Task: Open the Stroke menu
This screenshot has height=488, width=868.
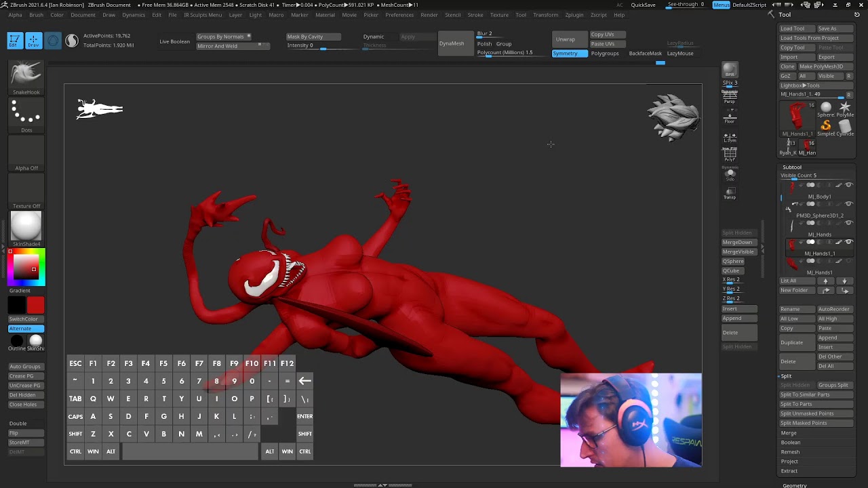Action: pos(475,15)
